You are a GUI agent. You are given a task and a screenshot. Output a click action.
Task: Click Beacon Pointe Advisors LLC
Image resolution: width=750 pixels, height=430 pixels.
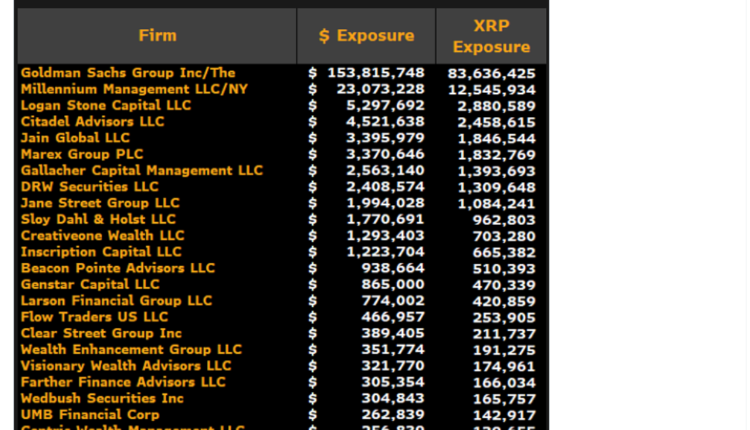click(118, 268)
